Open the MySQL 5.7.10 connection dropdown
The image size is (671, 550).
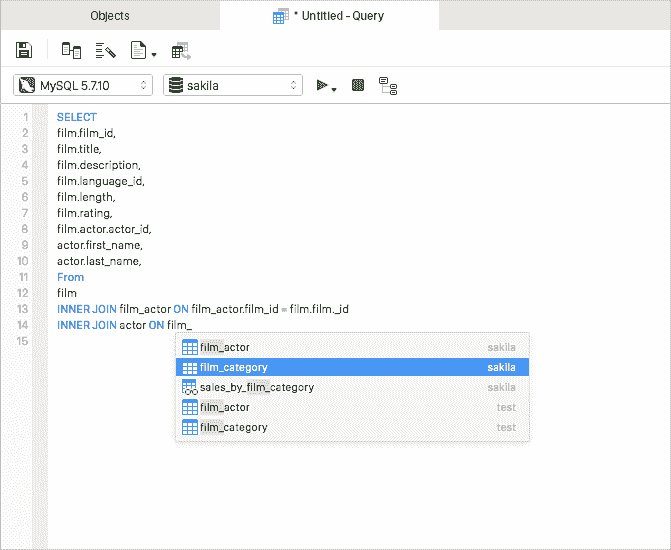(x=83, y=85)
